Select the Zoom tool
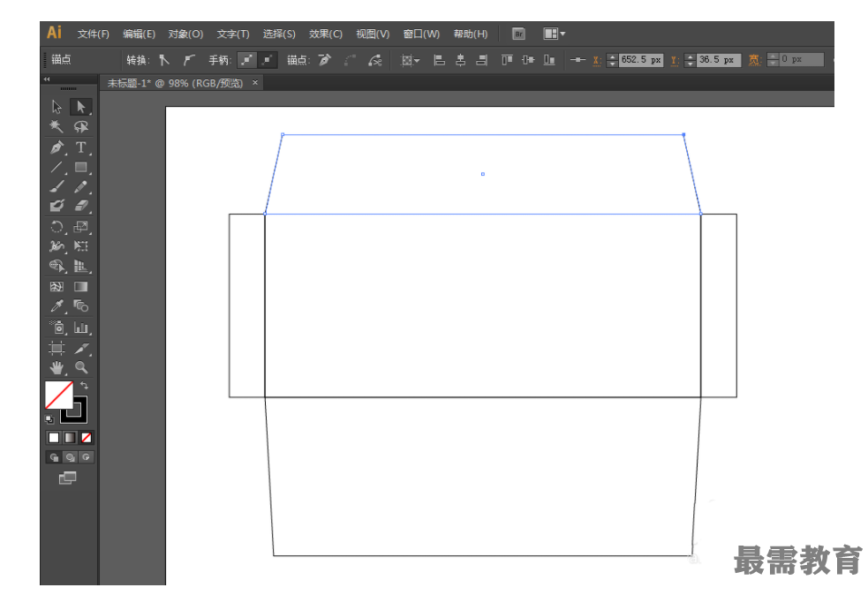 coord(81,367)
